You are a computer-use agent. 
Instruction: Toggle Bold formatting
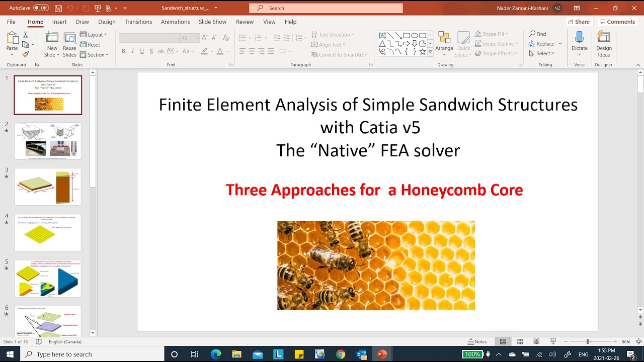(123, 51)
